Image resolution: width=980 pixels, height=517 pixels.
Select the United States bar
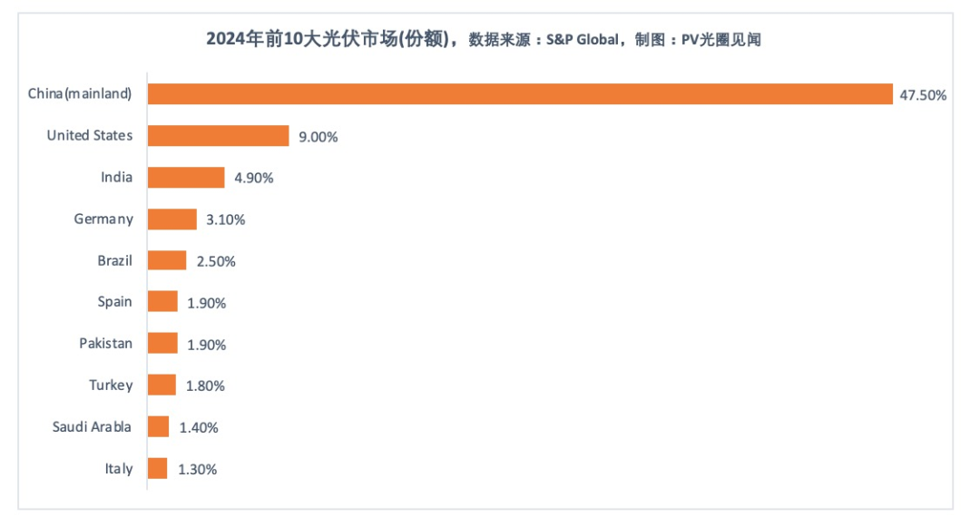tap(218, 135)
